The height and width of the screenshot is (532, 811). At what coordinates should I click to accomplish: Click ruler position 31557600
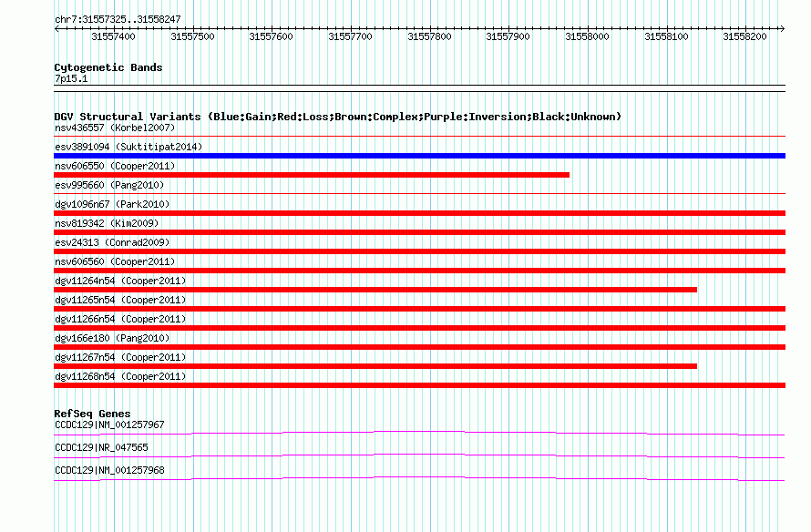pos(271,36)
